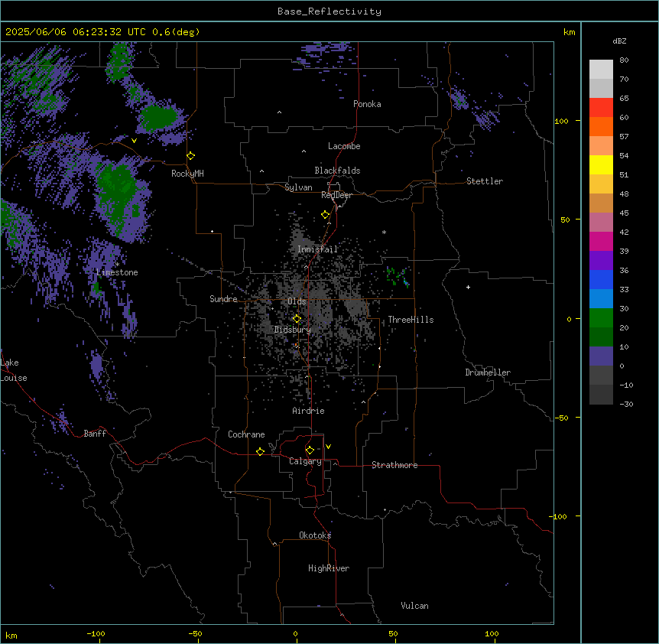The height and width of the screenshot is (644, 659).
Task: Click the Drumheller label
Action: [x=488, y=372]
